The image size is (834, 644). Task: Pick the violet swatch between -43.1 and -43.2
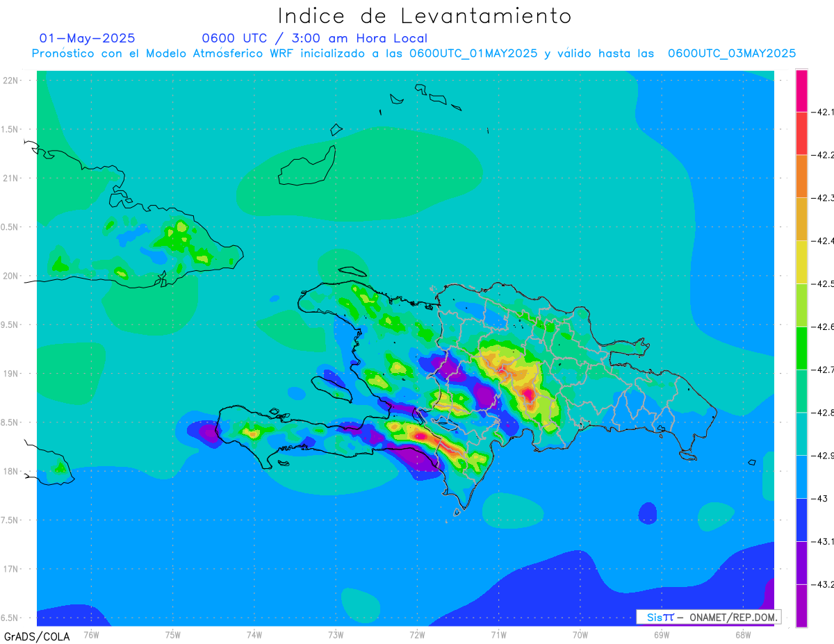click(801, 563)
